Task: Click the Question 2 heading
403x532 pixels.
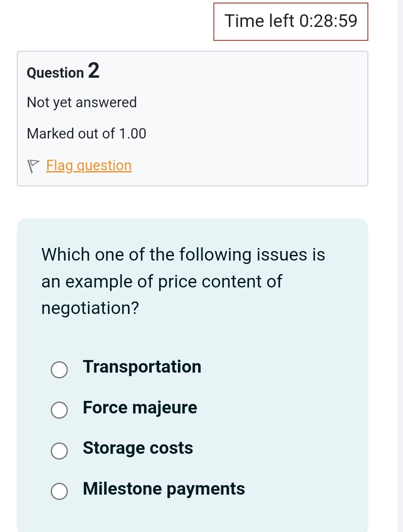Action: coord(63,72)
